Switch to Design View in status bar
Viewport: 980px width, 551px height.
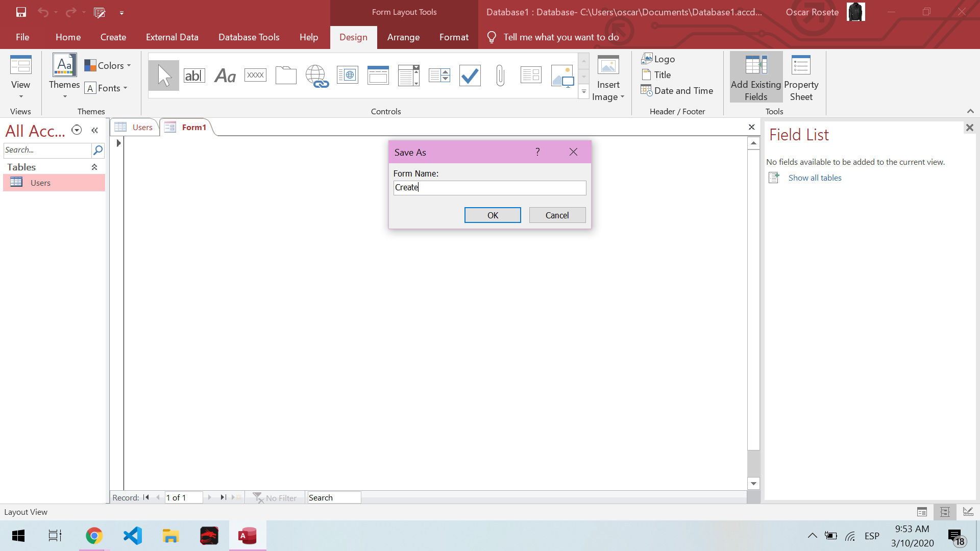[968, 512]
